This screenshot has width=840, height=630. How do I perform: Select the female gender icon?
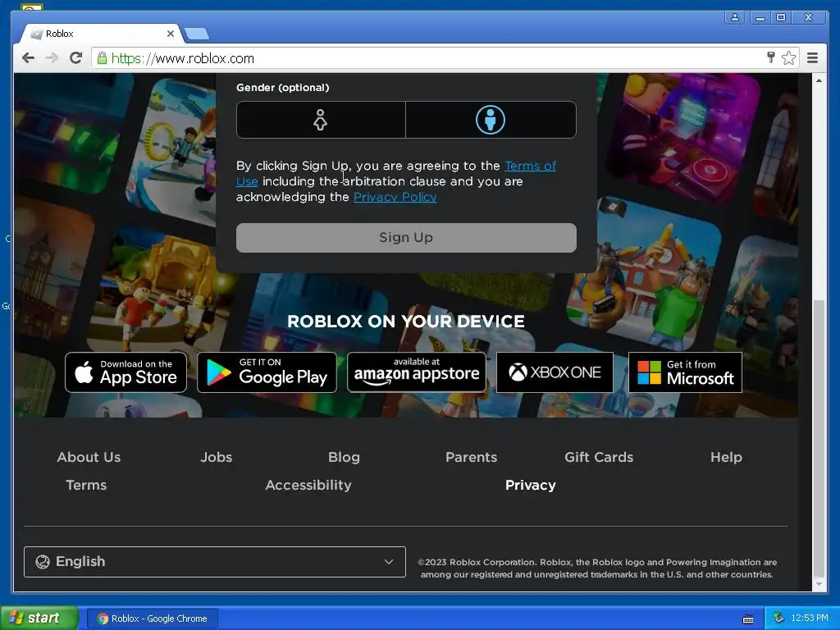tap(321, 120)
